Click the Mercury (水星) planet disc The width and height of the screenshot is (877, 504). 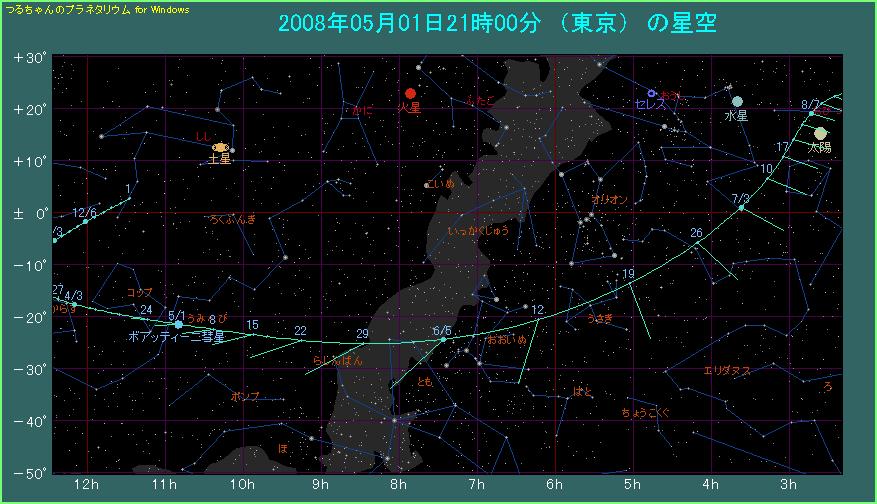coord(737,101)
